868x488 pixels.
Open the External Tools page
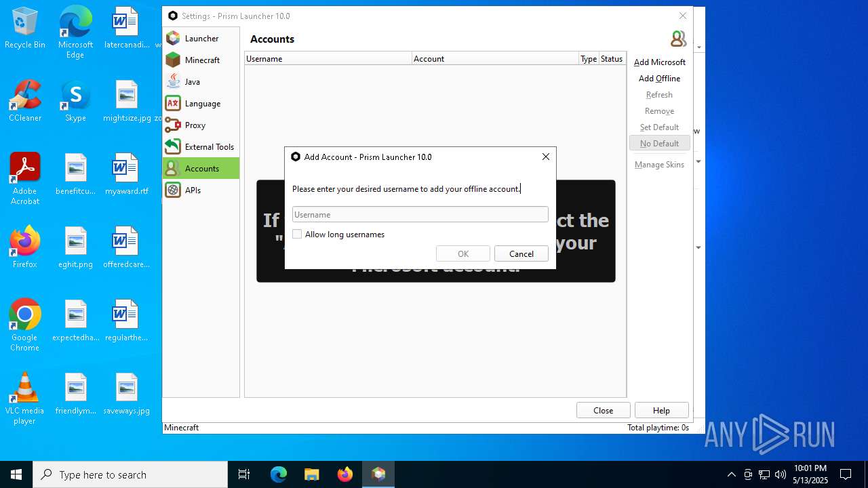(x=201, y=147)
